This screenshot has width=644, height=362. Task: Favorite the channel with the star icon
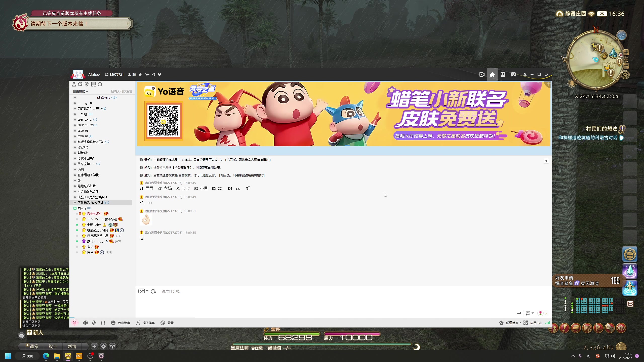[x=140, y=74]
